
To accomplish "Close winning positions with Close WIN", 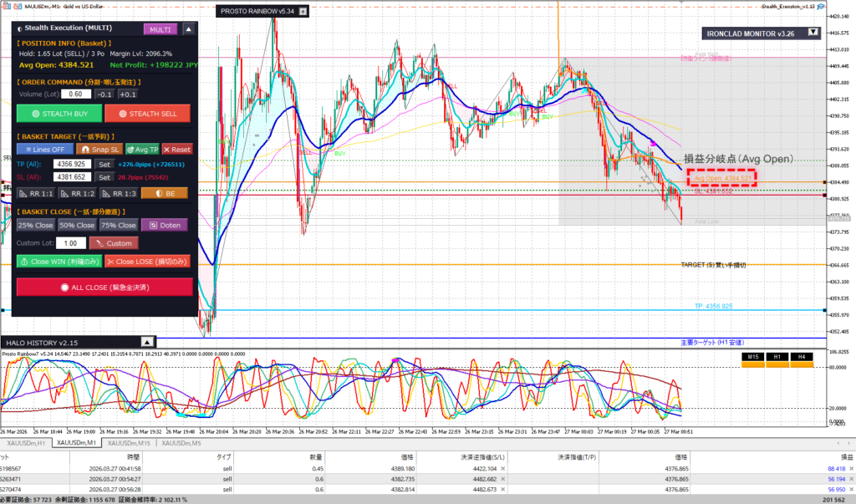I will pyautogui.click(x=58, y=262).
